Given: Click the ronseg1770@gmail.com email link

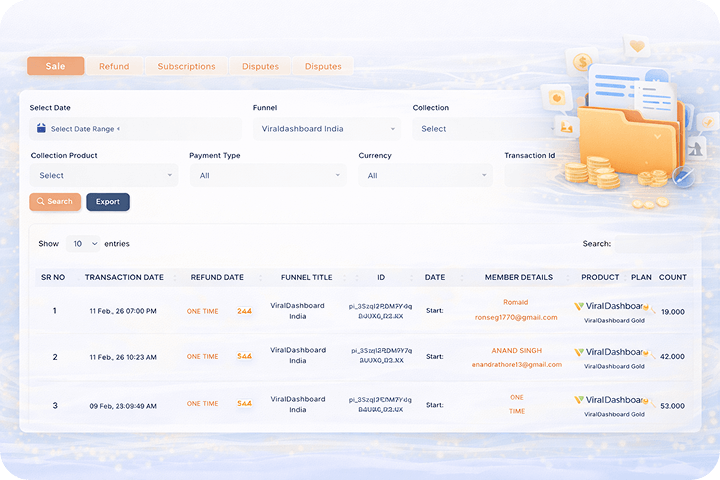Looking at the screenshot, I should (x=516, y=317).
